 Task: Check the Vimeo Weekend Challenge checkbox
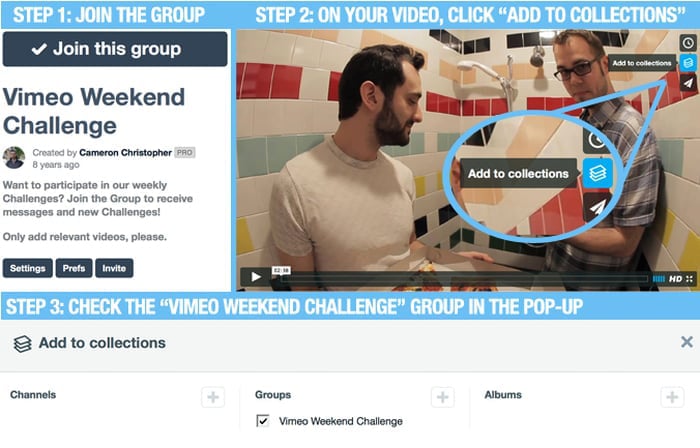[x=262, y=420]
